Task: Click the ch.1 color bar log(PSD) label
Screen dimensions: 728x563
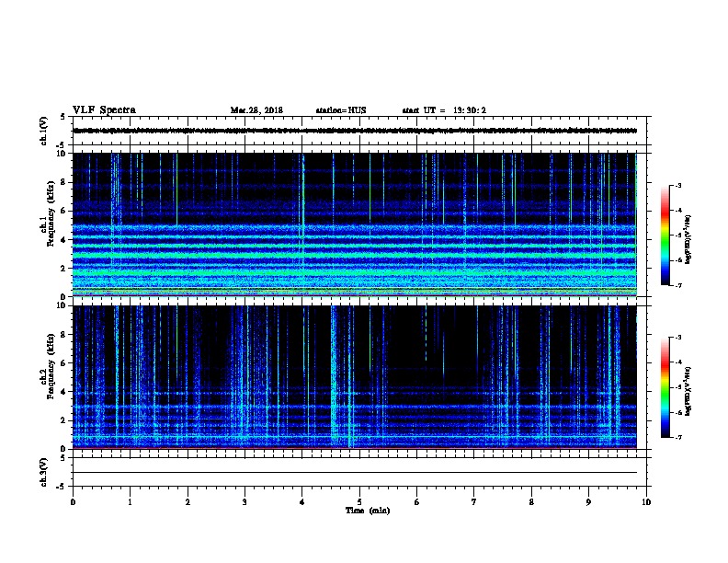Action: pyautogui.click(x=688, y=239)
